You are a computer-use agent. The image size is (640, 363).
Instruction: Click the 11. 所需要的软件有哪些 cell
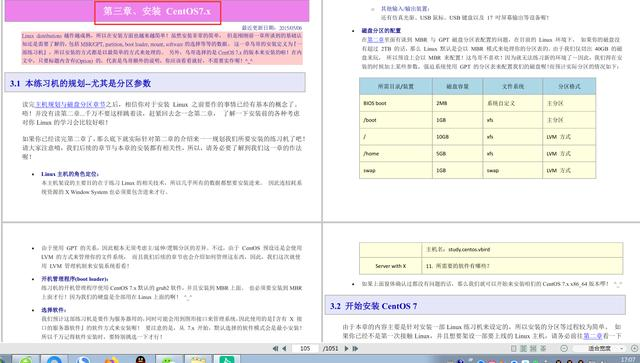[522, 266]
